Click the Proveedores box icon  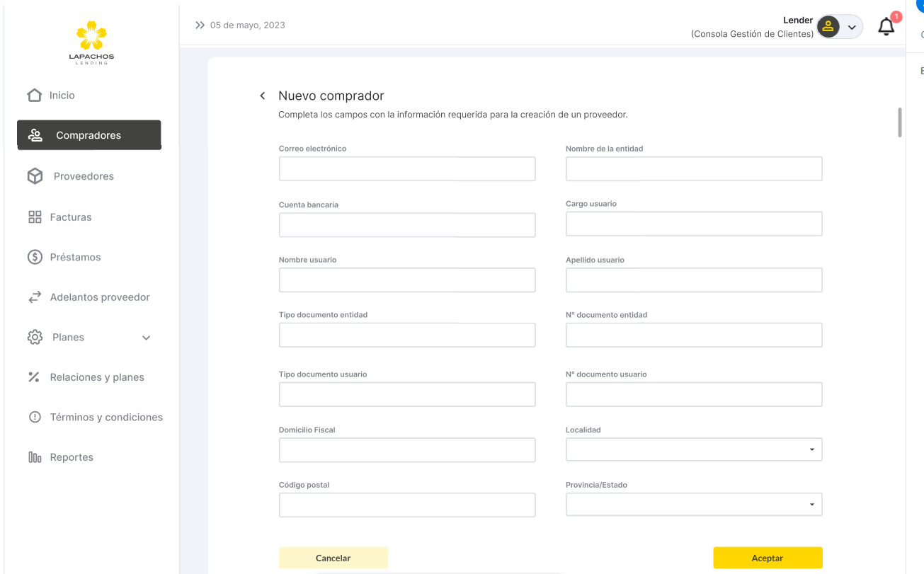pyautogui.click(x=35, y=176)
